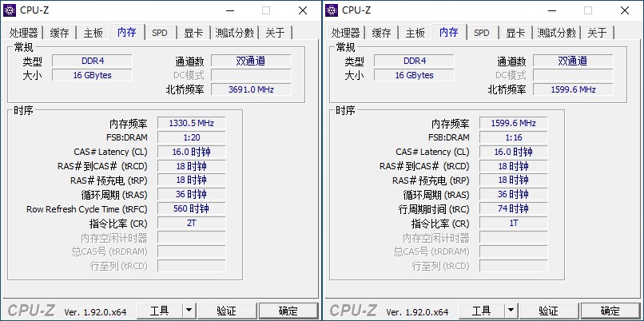644x321 pixels.
Task: Click 确定 button in right window
Action: 610,311
